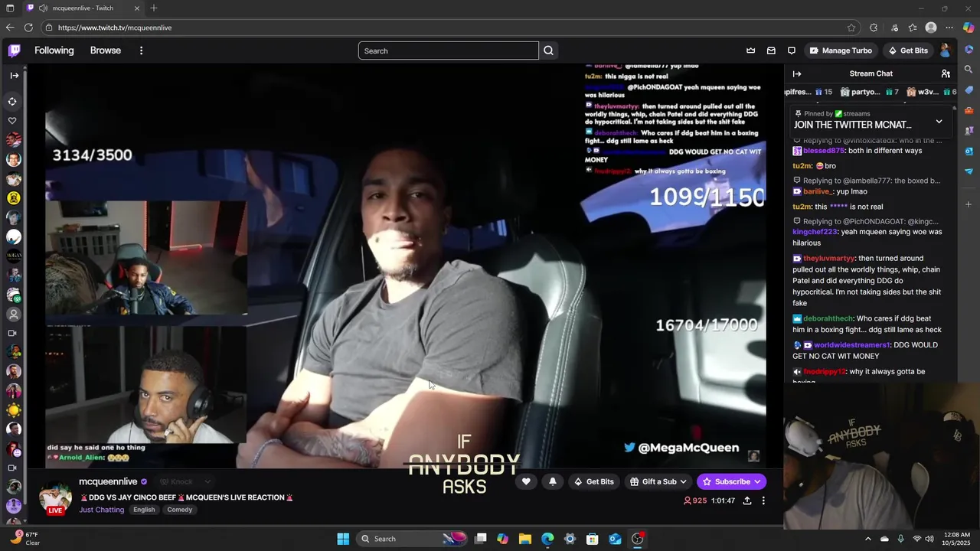Open Twitch user avatar menu
The image size is (980, 551).
click(945, 51)
